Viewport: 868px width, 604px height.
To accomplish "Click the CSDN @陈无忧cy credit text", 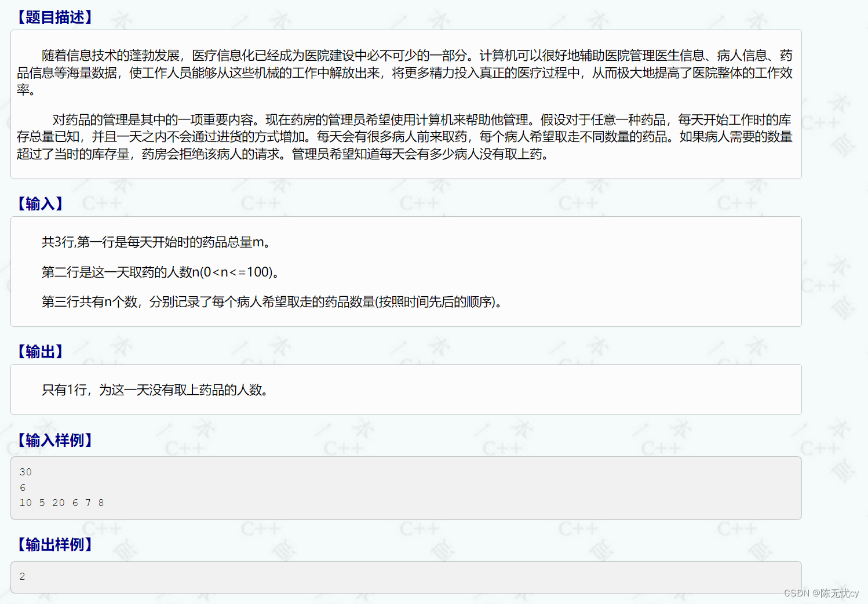I will click(821, 593).
